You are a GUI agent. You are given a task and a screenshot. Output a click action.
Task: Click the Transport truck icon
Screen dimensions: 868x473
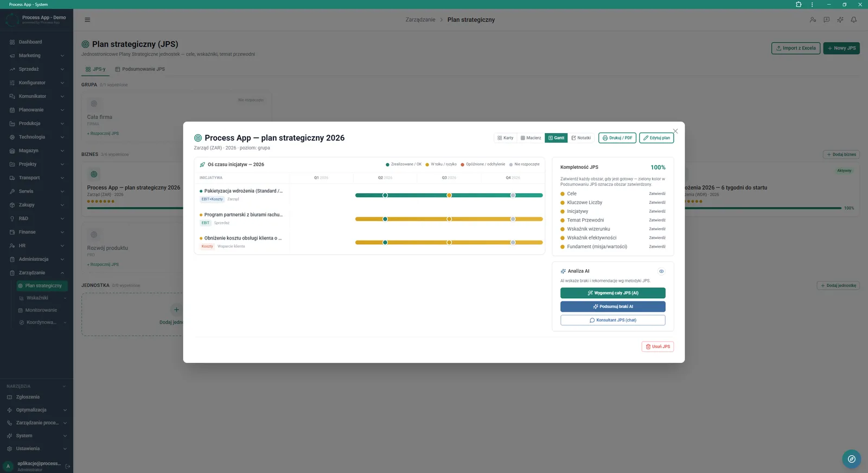pyautogui.click(x=12, y=178)
